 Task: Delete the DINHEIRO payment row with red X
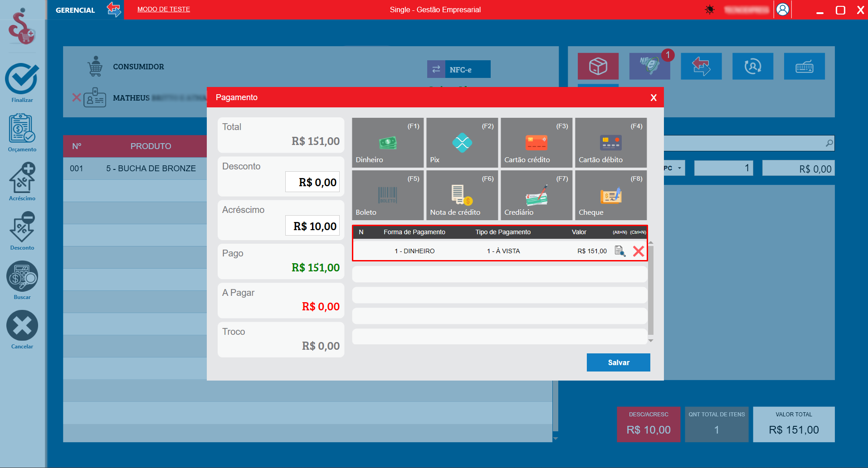tap(639, 251)
